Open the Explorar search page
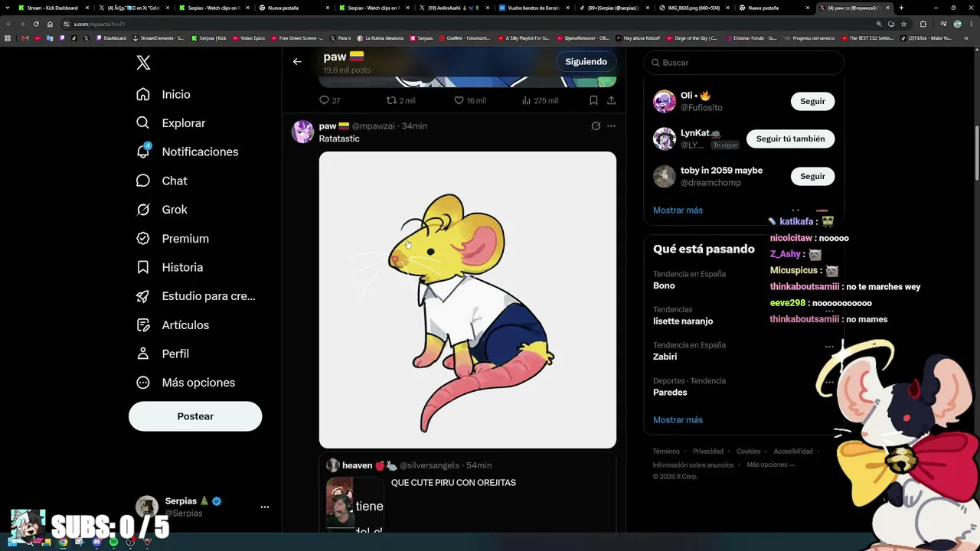 [171, 123]
